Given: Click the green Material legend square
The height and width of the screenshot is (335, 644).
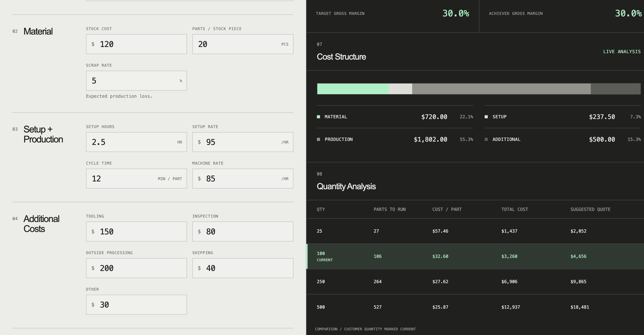Looking at the screenshot, I should pyautogui.click(x=318, y=117).
